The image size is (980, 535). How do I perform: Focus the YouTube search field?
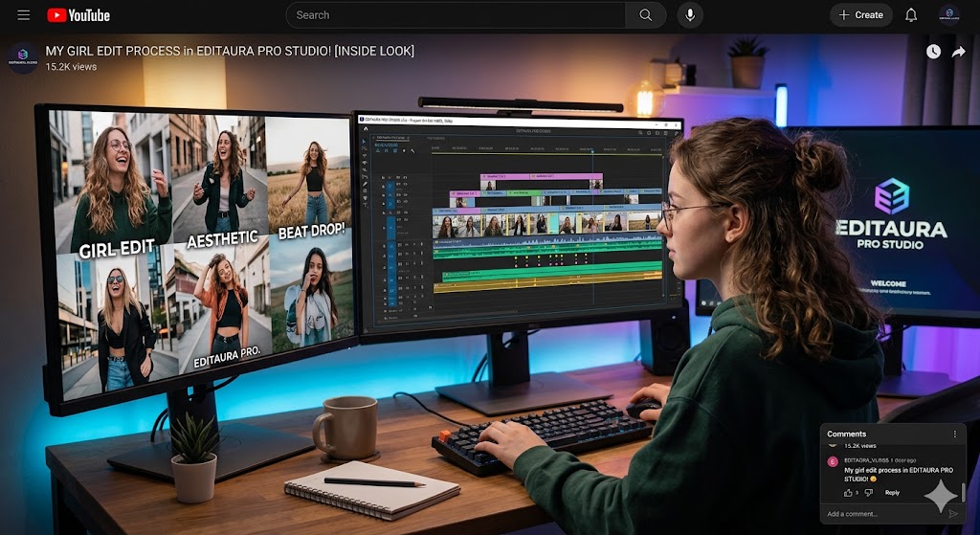click(456, 15)
